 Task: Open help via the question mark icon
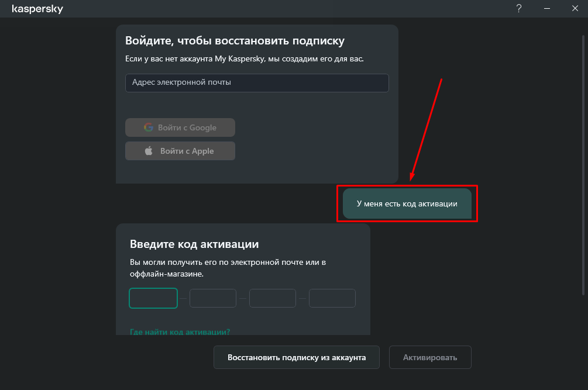point(519,8)
